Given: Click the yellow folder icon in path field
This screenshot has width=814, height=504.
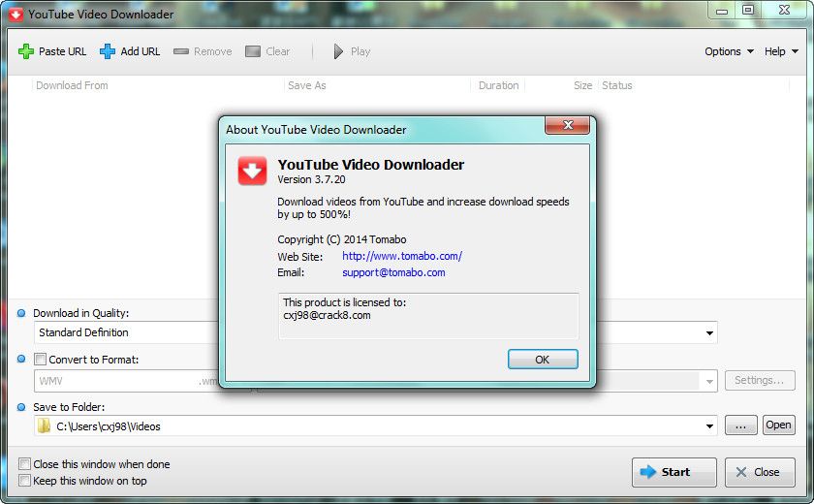Looking at the screenshot, I should [45, 426].
